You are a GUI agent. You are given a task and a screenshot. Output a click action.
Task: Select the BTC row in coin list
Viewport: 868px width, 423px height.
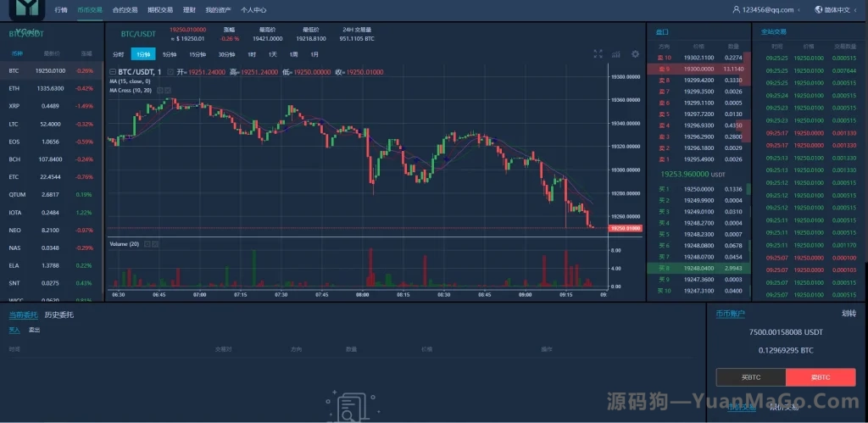coord(52,71)
